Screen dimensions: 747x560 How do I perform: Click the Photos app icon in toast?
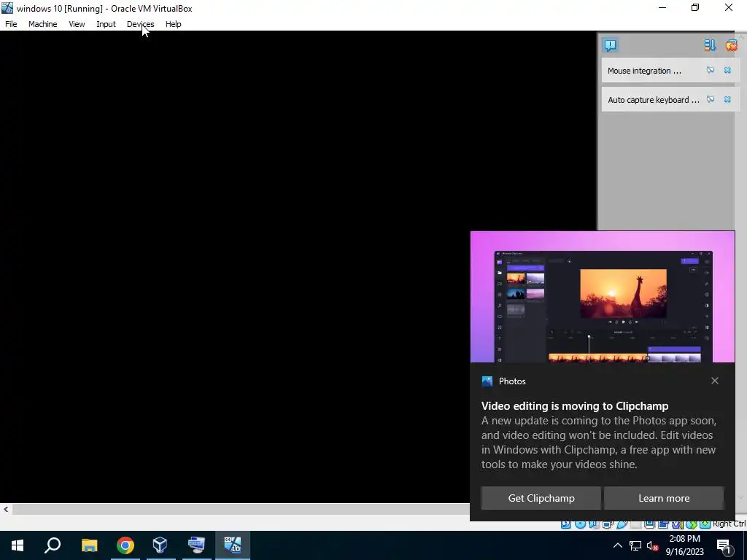click(x=487, y=381)
